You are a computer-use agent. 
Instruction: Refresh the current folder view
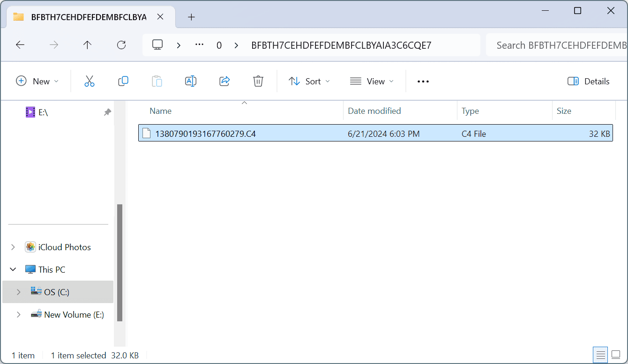point(121,45)
